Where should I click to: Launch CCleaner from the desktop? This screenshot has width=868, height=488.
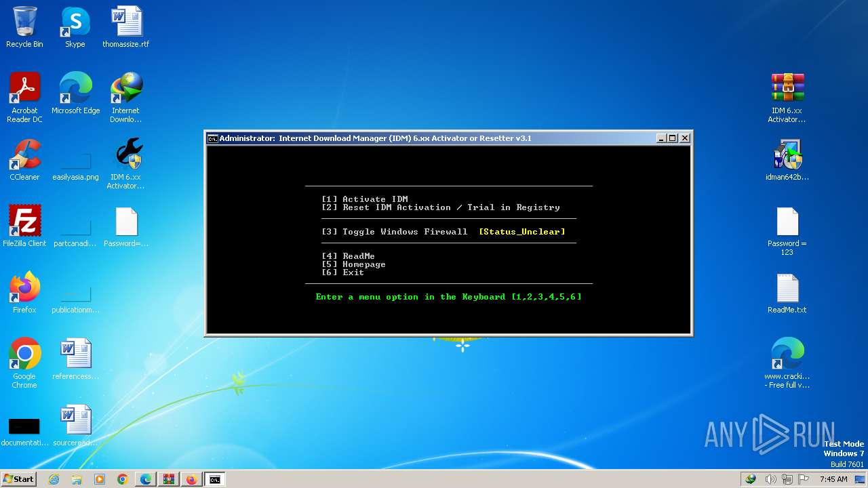pyautogui.click(x=24, y=160)
